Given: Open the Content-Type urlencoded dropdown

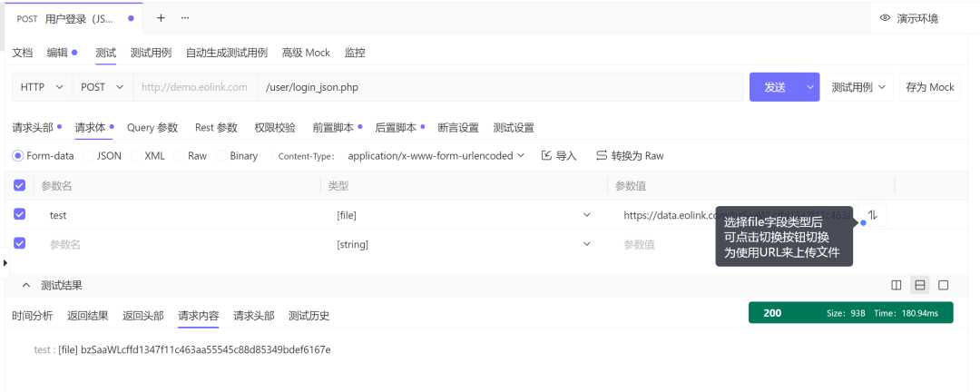Looking at the screenshot, I should tap(436, 156).
